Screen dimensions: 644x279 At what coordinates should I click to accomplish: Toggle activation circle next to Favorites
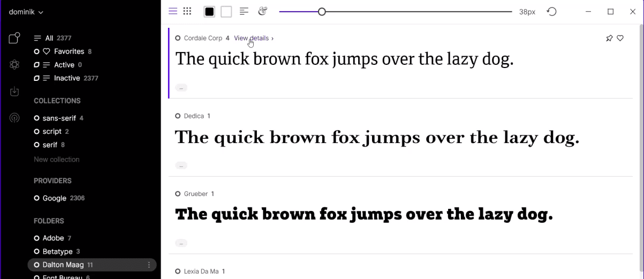pos(36,51)
